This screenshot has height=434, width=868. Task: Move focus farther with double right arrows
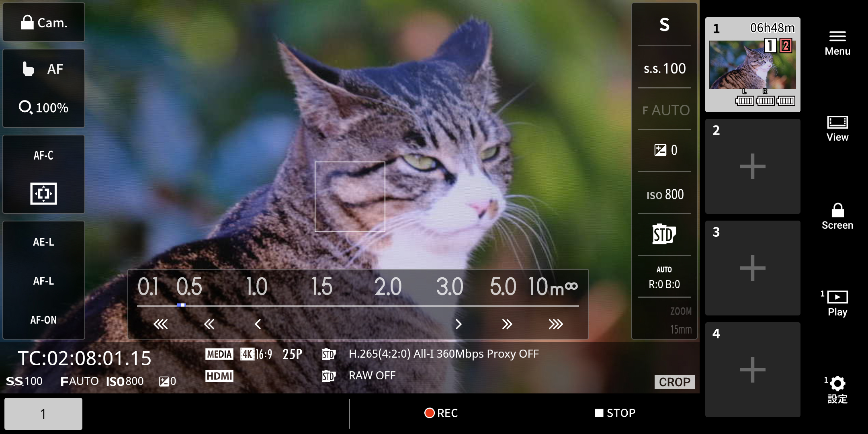507,324
